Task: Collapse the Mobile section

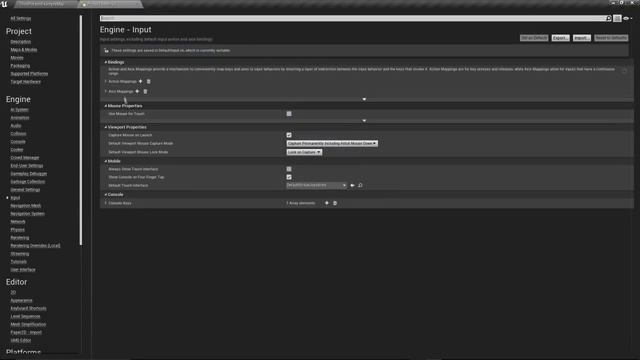Action: click(106, 161)
